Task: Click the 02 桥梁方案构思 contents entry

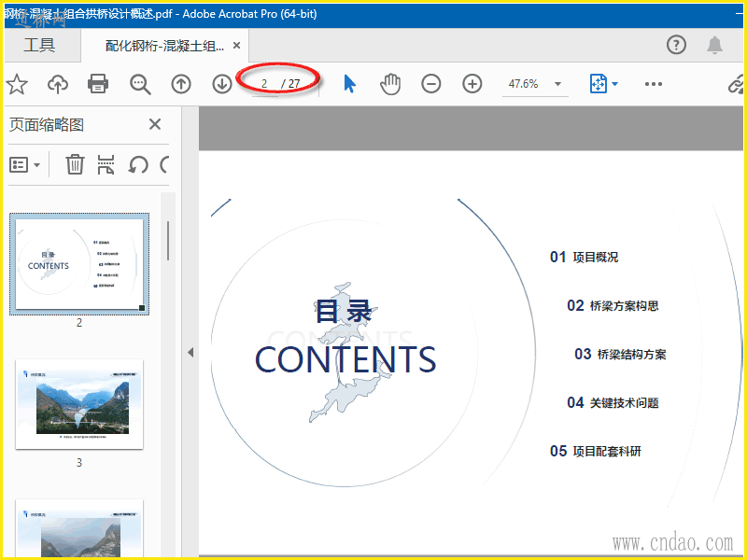Action: point(613,306)
